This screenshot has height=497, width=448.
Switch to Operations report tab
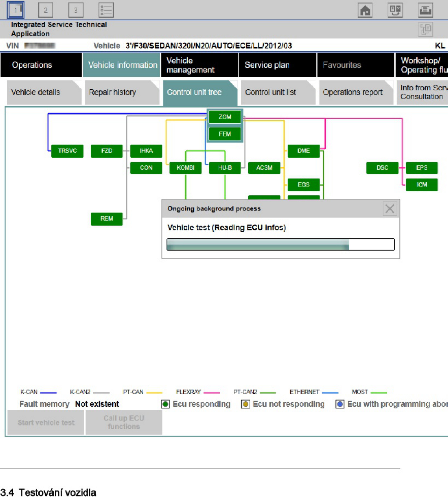[356, 92]
